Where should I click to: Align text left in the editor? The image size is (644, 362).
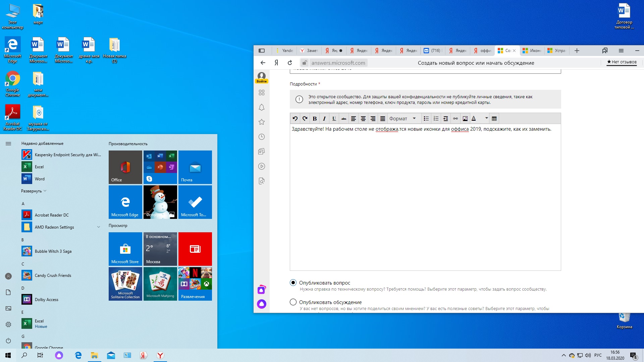click(354, 118)
